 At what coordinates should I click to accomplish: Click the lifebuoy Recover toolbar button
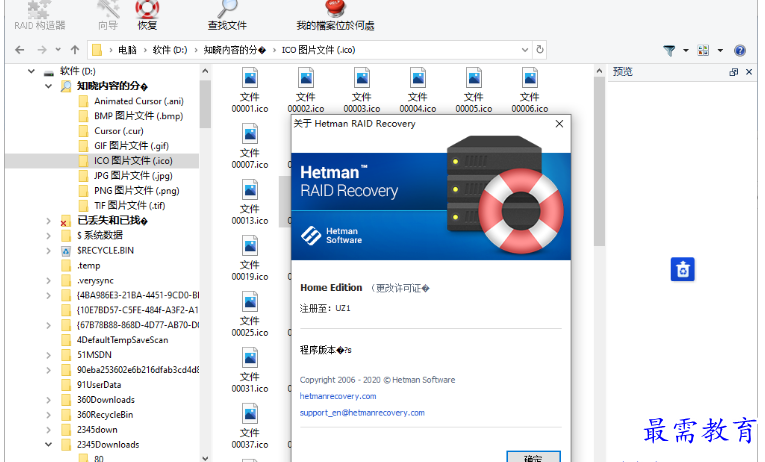147,16
